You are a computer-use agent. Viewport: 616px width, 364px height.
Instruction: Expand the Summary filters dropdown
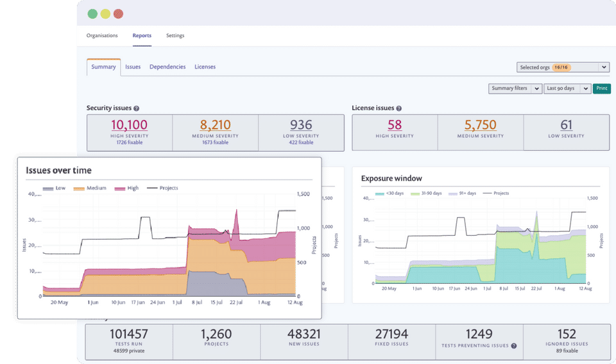coord(515,88)
